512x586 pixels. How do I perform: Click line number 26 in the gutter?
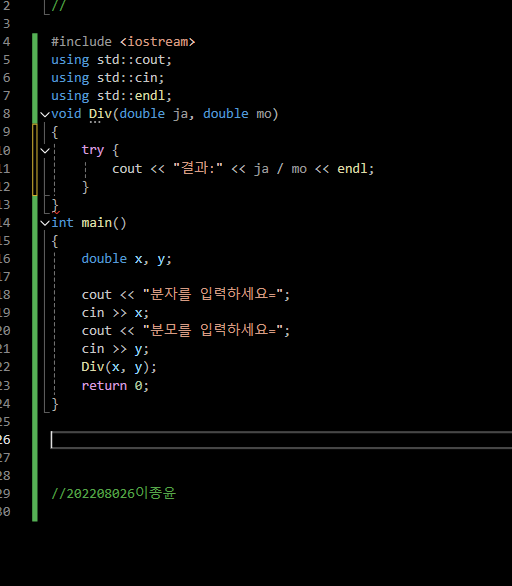(5, 440)
